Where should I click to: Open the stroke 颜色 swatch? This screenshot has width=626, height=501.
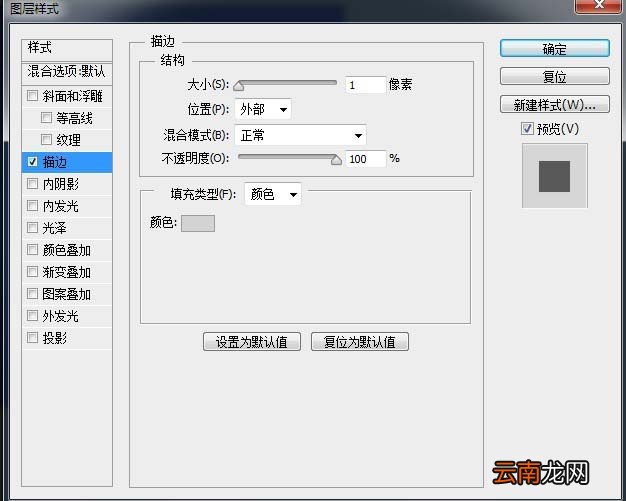(x=198, y=223)
